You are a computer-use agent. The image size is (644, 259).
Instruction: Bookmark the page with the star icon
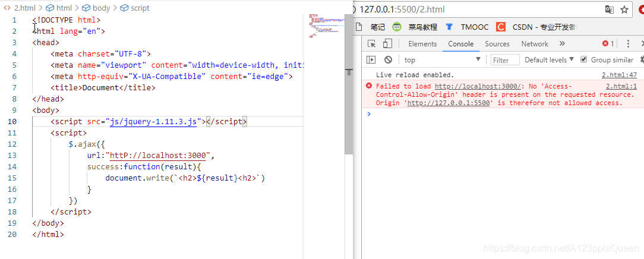tap(624, 10)
